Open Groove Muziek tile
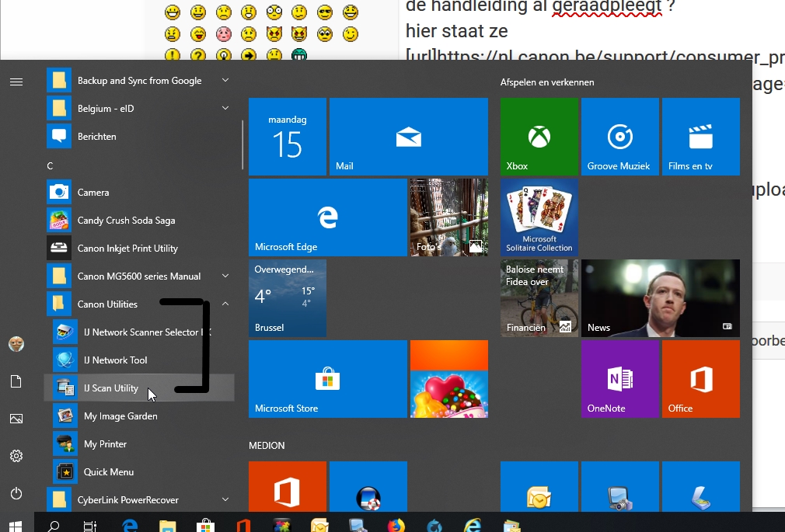This screenshot has height=532, width=785. [619, 137]
